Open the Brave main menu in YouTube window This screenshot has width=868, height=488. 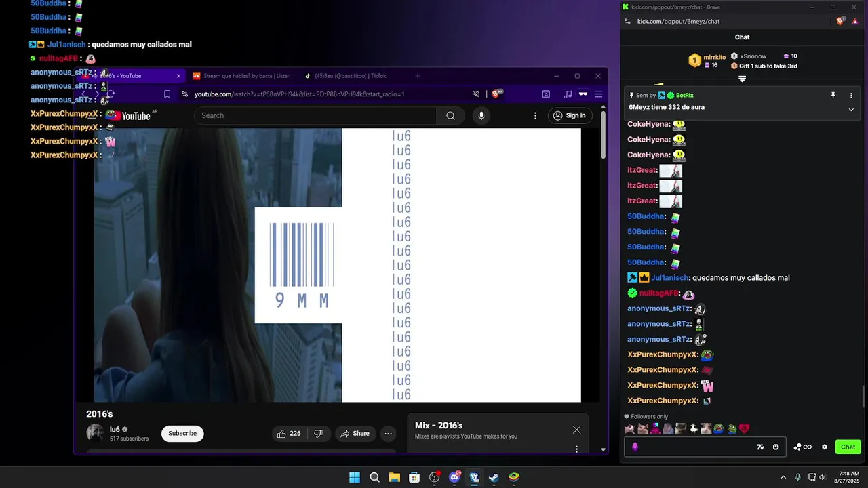point(598,94)
